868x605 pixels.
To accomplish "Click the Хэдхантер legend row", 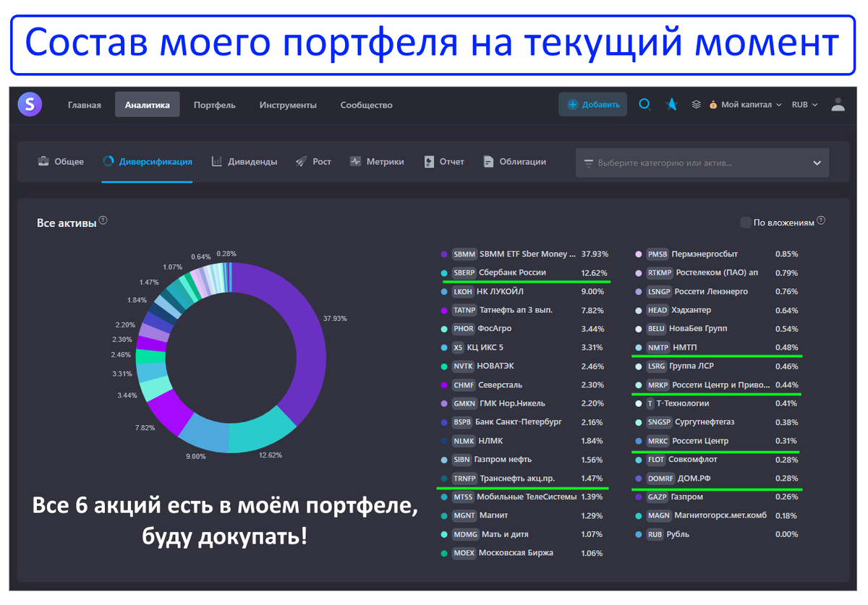I will click(718, 310).
